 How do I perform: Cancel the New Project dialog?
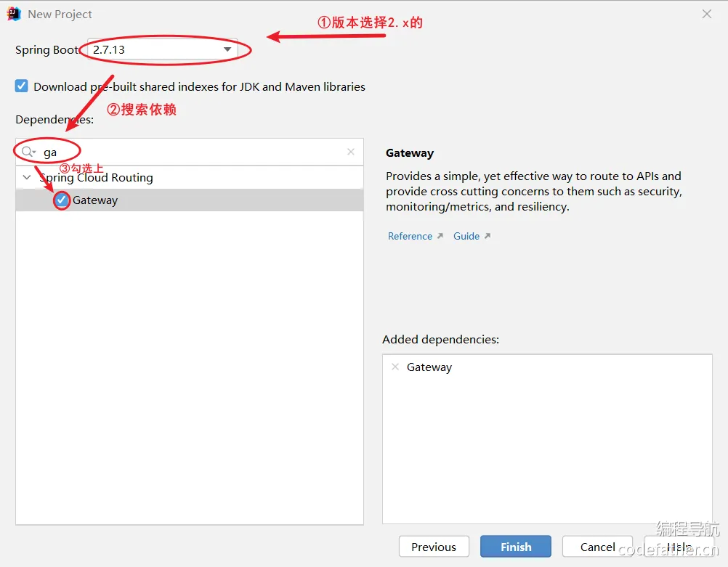click(x=597, y=547)
